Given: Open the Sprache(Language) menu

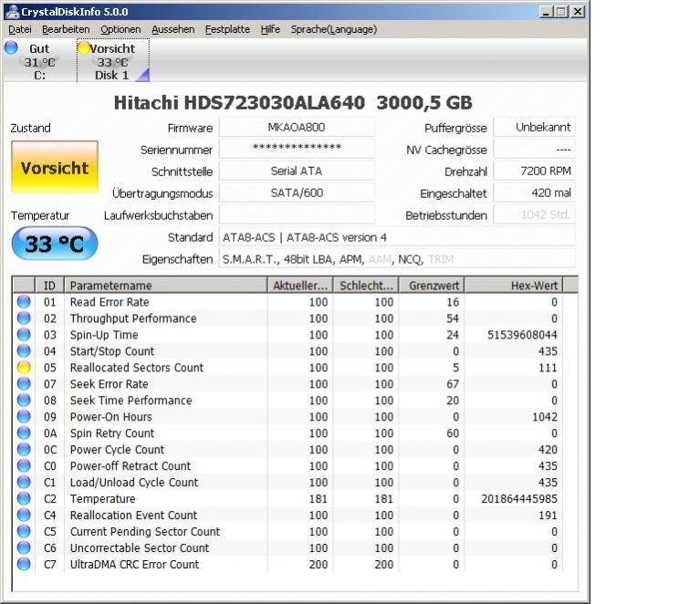Looking at the screenshot, I should click(x=334, y=29).
